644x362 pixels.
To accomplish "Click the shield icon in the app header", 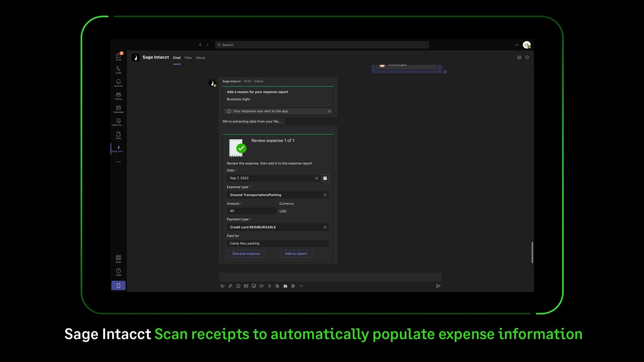I will click(527, 58).
